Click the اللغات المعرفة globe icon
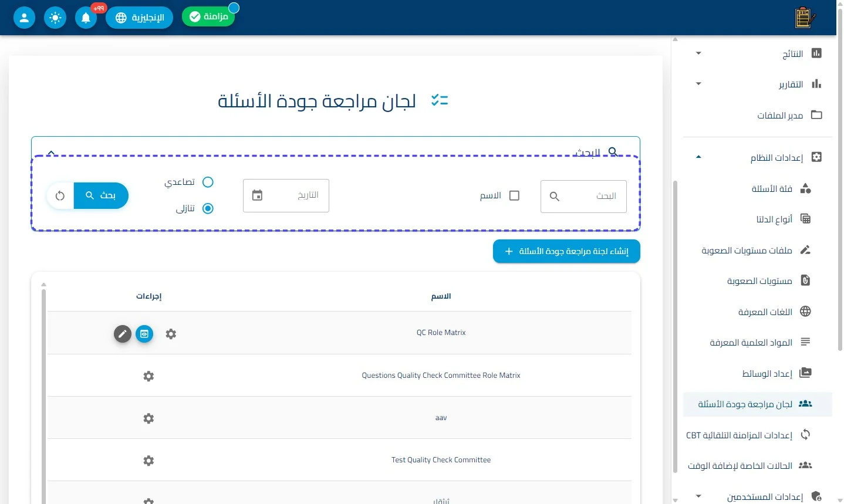 point(805,312)
